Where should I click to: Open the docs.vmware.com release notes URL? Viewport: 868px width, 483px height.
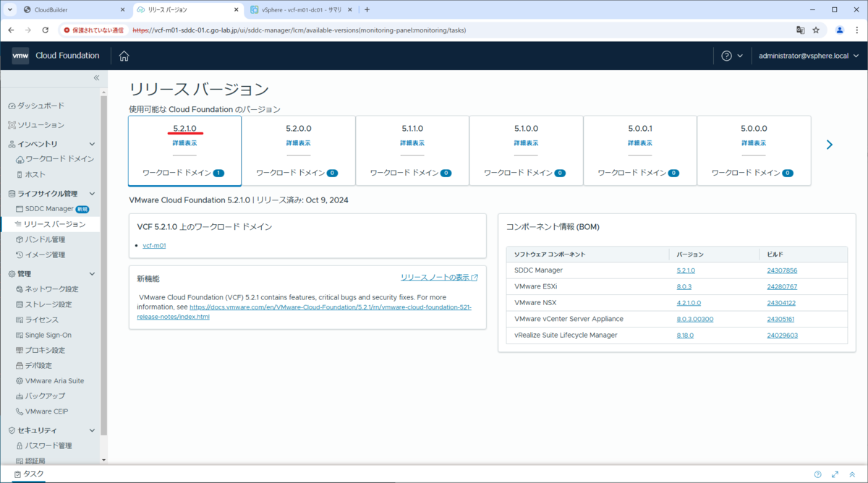(x=304, y=312)
